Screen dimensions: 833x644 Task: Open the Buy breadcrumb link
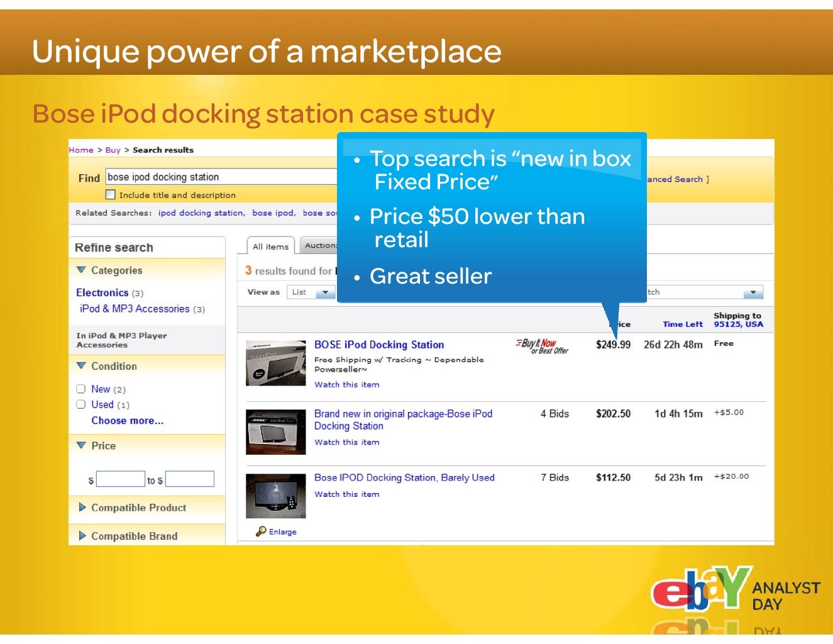pos(113,150)
